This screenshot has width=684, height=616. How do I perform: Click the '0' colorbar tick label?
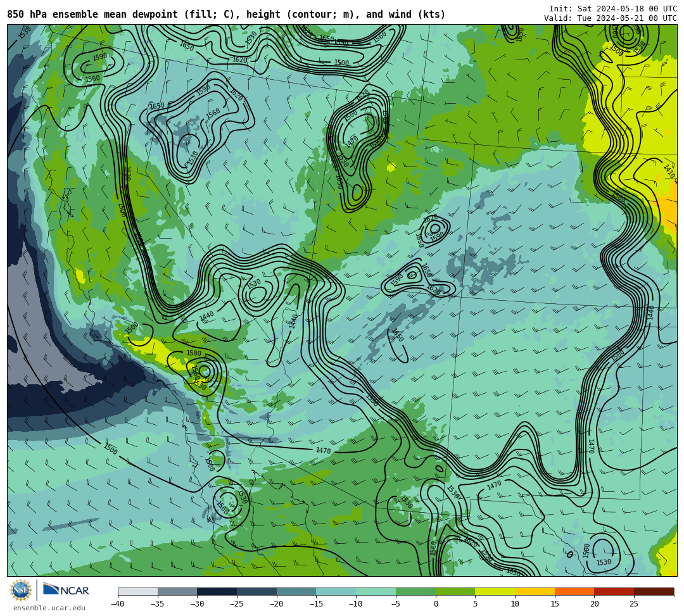pos(436,604)
